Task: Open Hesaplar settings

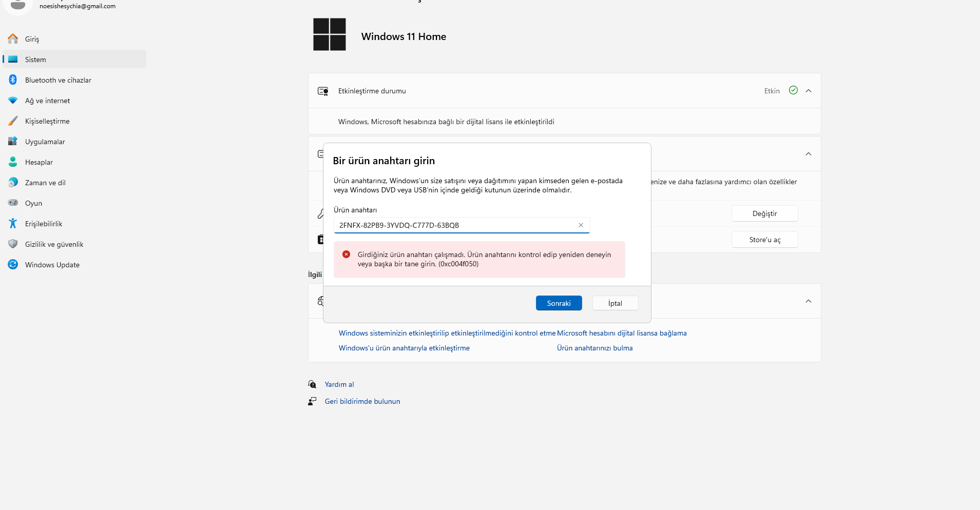Action: pyautogui.click(x=74, y=162)
